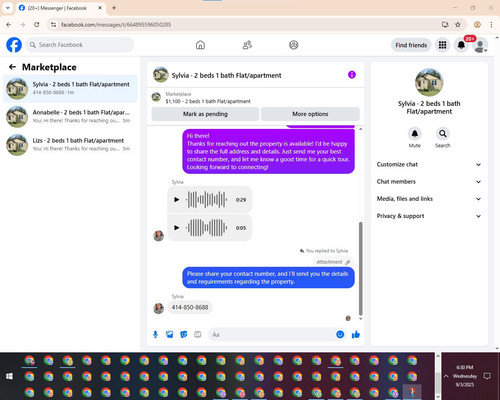Play the 0:29 voice message
The height and width of the screenshot is (400, 500).
pyautogui.click(x=177, y=200)
